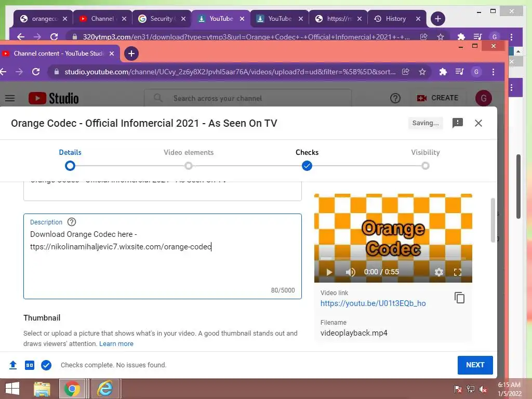Select the active YouTube tab in back window
Image resolution: width=532 pixels, height=399 pixels.
[x=220, y=19]
